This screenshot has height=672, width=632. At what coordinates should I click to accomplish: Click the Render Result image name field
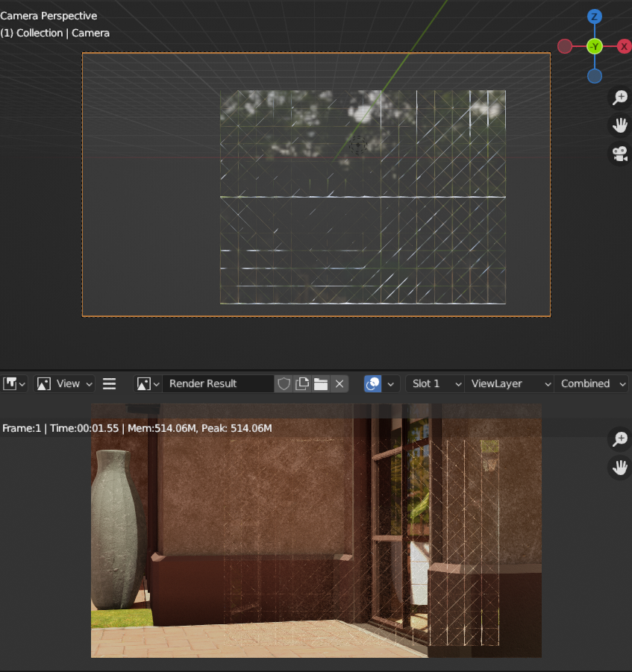pos(218,383)
